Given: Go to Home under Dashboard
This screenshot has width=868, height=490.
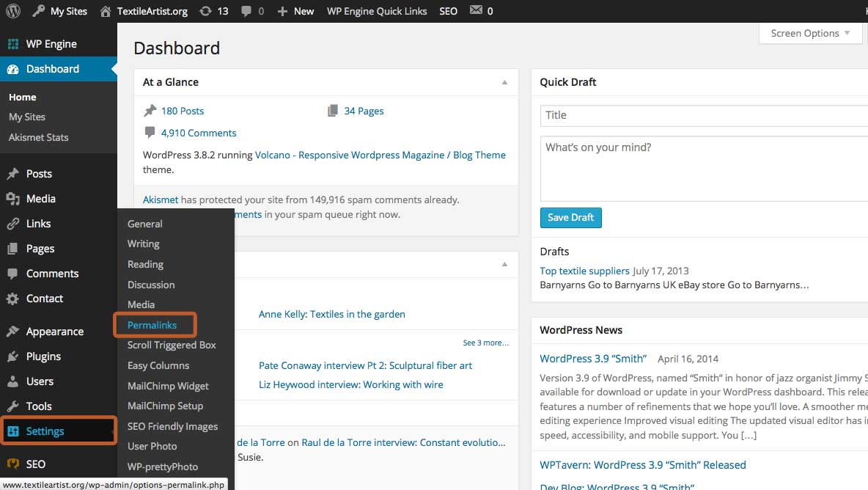Looking at the screenshot, I should point(23,97).
